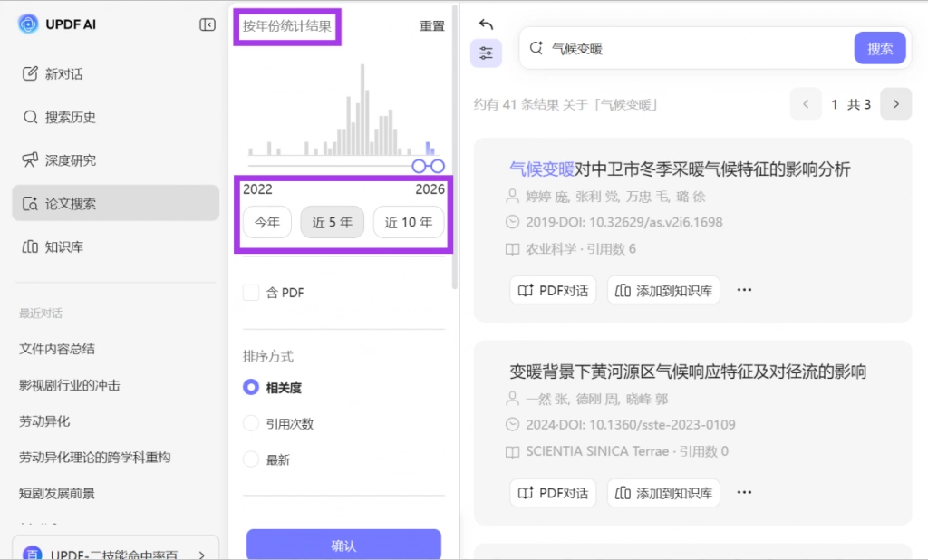The height and width of the screenshot is (560, 928).
Task: Click the 搜索 search button
Action: pyautogui.click(x=879, y=48)
